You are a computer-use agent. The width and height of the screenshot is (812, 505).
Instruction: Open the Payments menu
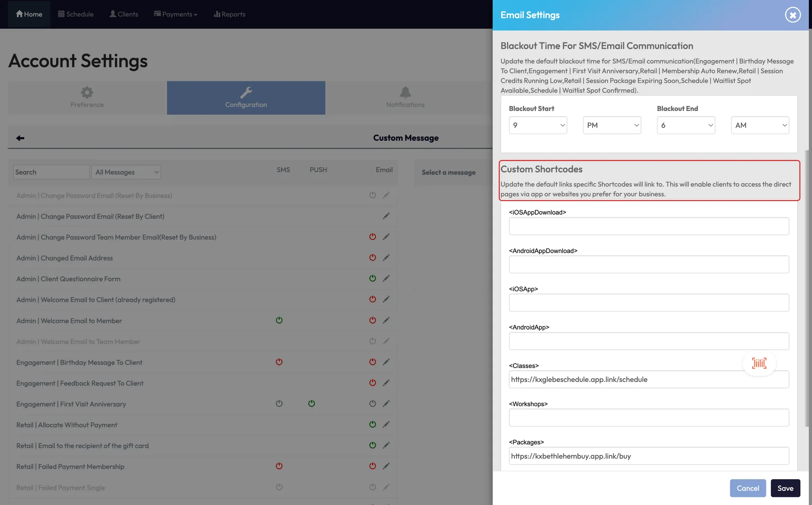176,14
